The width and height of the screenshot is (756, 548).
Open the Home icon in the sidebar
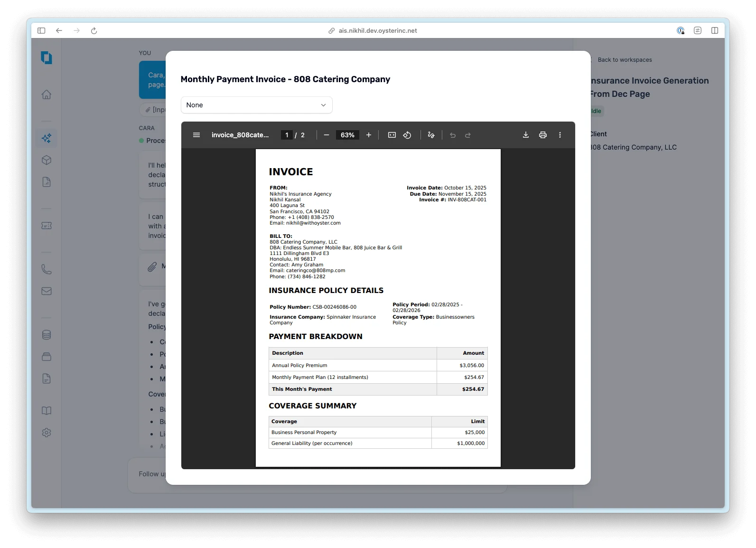point(47,94)
